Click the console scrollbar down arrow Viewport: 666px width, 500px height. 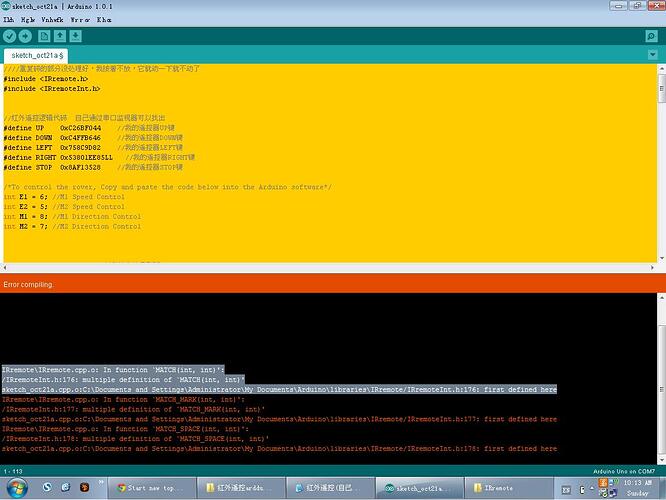click(661, 460)
